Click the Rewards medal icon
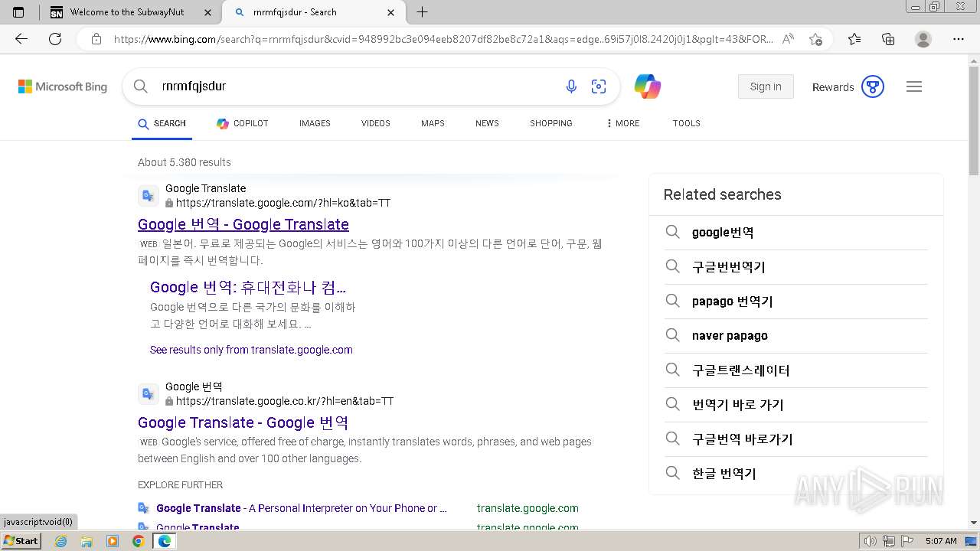The image size is (980, 551). (x=873, y=86)
